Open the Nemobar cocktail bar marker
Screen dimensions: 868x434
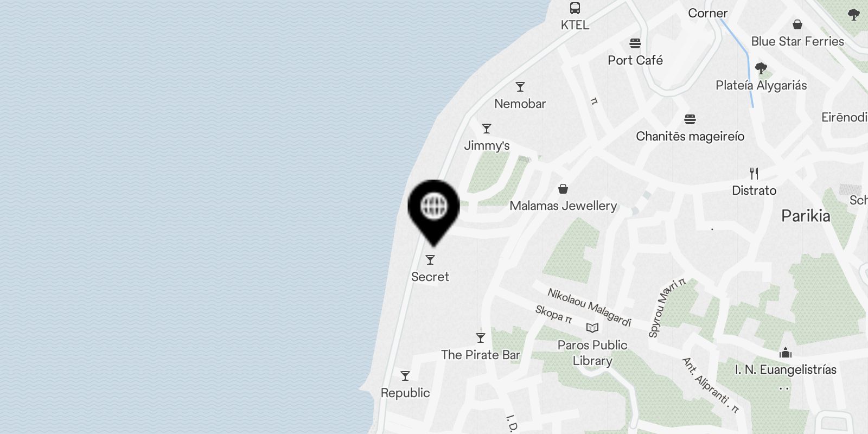click(520, 87)
